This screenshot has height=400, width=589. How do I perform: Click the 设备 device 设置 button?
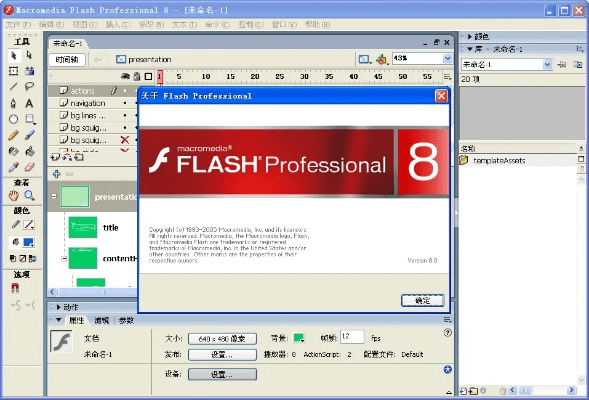[222, 374]
